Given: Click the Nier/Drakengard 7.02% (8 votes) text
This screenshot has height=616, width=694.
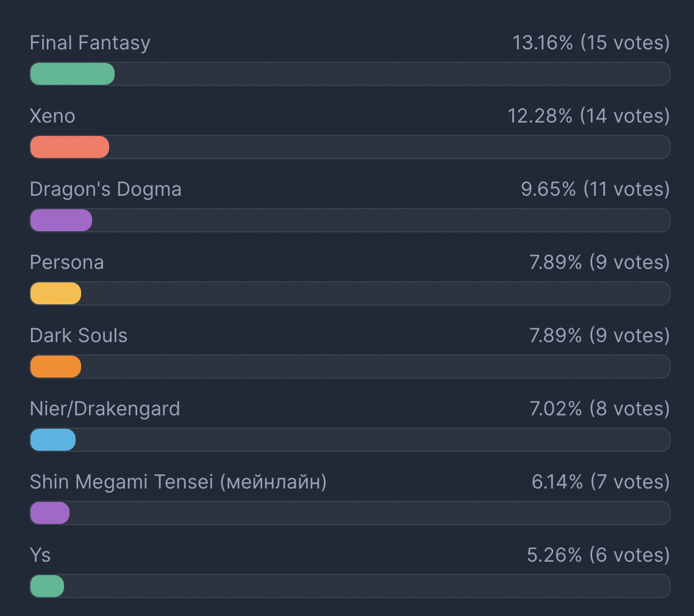Looking at the screenshot, I should click(x=599, y=409).
